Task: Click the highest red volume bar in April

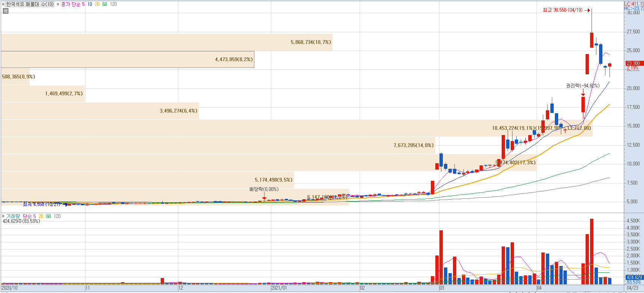Action: click(592, 251)
